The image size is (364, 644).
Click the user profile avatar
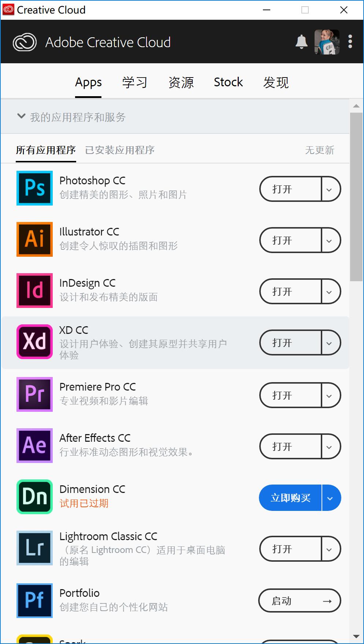(327, 42)
